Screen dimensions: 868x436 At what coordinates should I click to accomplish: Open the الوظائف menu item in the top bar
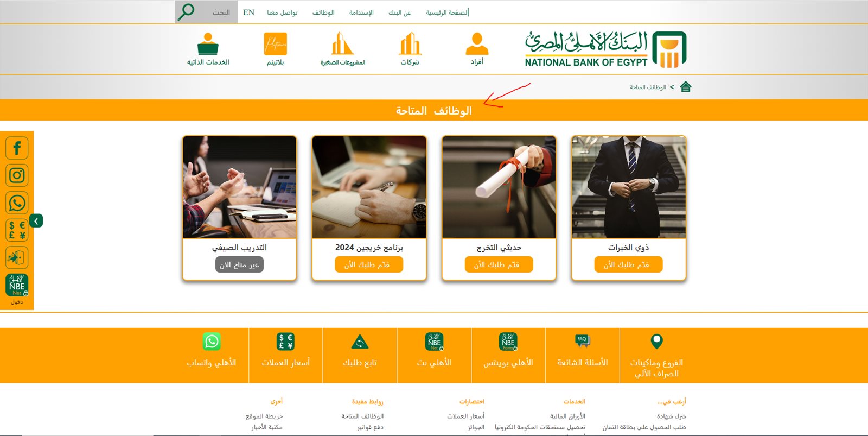click(x=323, y=12)
